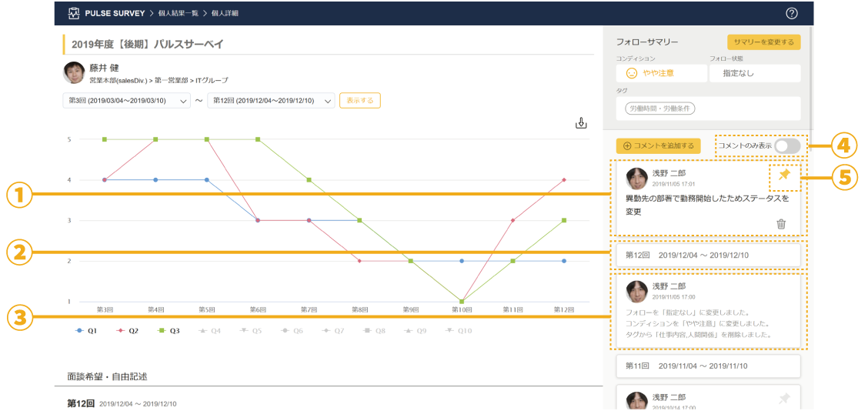Go to 個人結果一覧 in the breadcrumb
Viewport: 868px width, 411px height.
point(176,13)
